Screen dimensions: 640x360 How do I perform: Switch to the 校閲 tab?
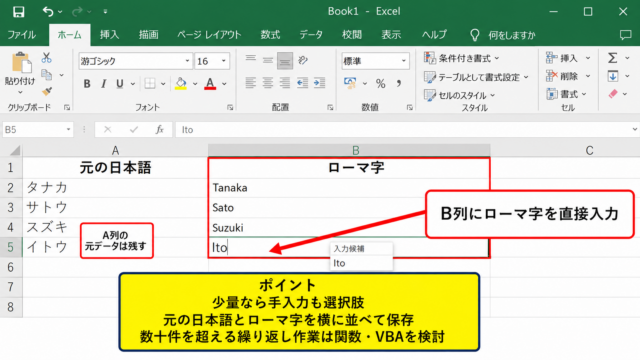click(x=352, y=35)
